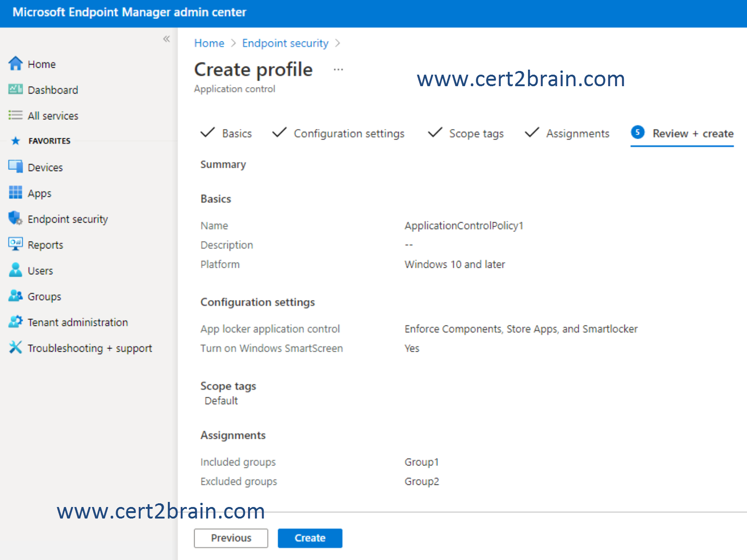Click the checkmark beside Scope tags
This screenshot has height=560, width=747.
point(435,133)
